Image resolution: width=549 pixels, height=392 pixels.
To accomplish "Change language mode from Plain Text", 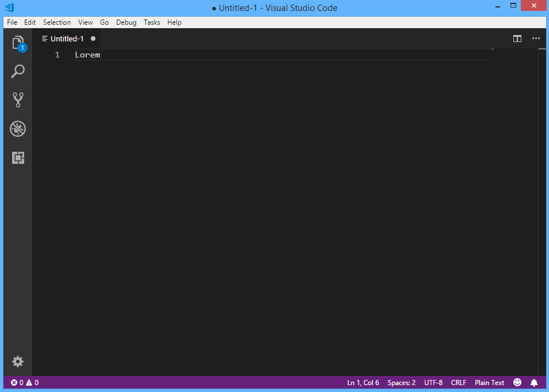I will click(489, 382).
